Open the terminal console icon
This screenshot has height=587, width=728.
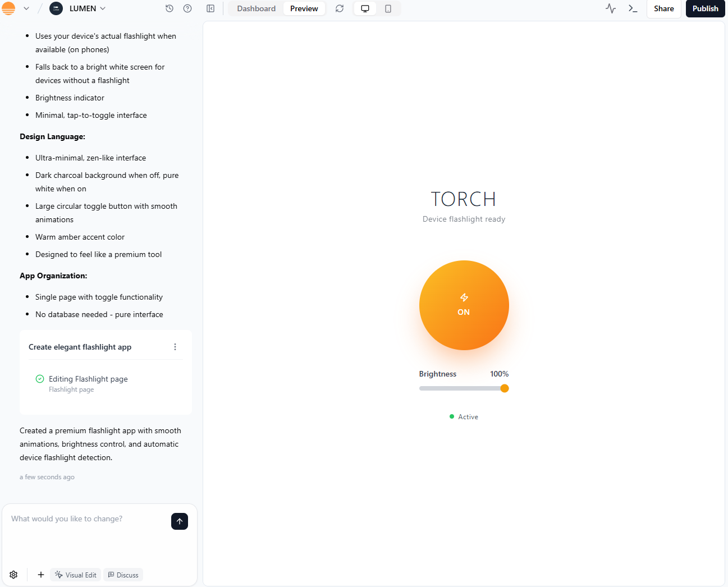(632, 8)
